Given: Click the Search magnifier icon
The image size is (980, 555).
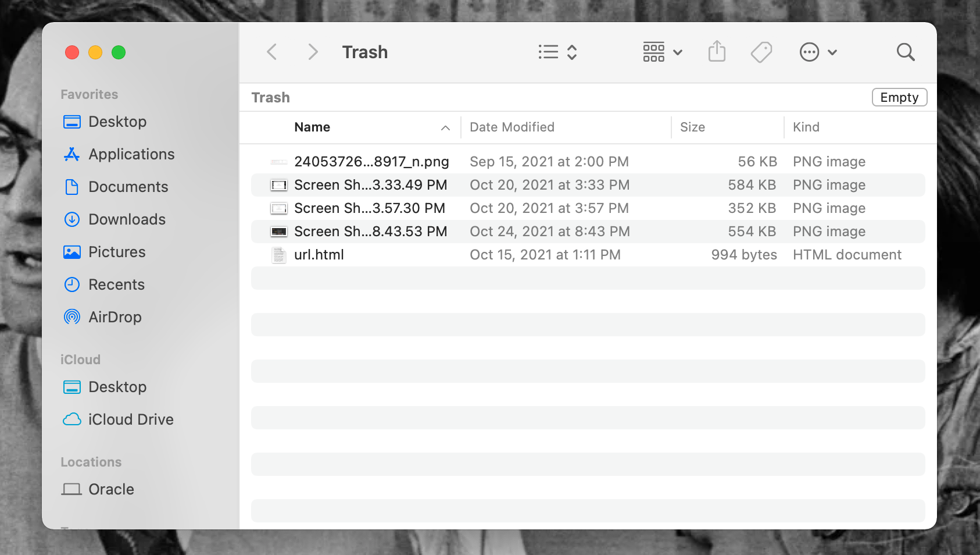Looking at the screenshot, I should (x=905, y=52).
